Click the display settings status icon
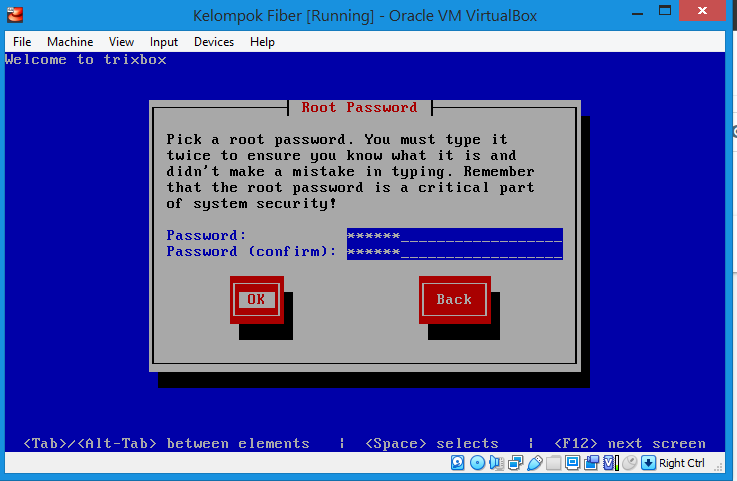The height and width of the screenshot is (481, 737). (572, 463)
